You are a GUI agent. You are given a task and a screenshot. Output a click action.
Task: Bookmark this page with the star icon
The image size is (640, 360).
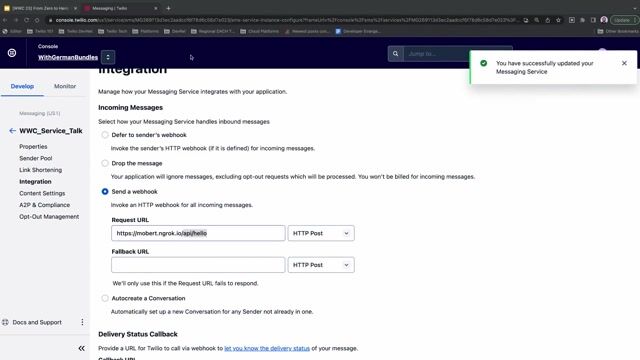point(558,20)
